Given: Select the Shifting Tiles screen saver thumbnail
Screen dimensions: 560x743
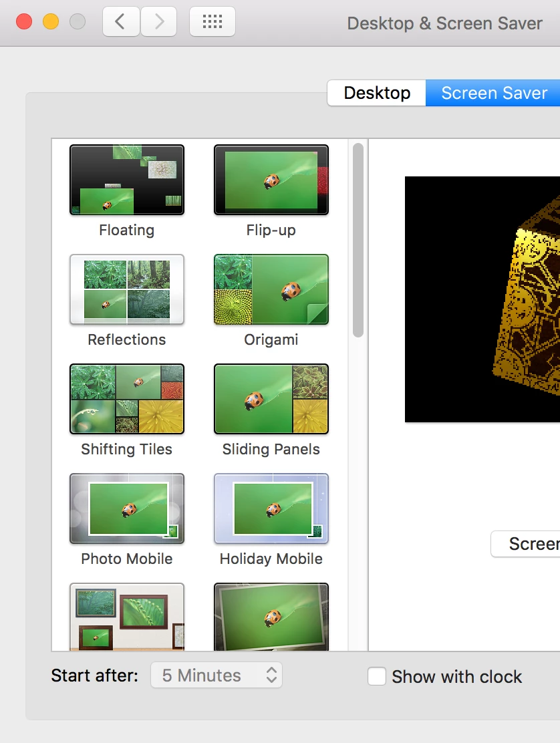Looking at the screenshot, I should tap(127, 399).
